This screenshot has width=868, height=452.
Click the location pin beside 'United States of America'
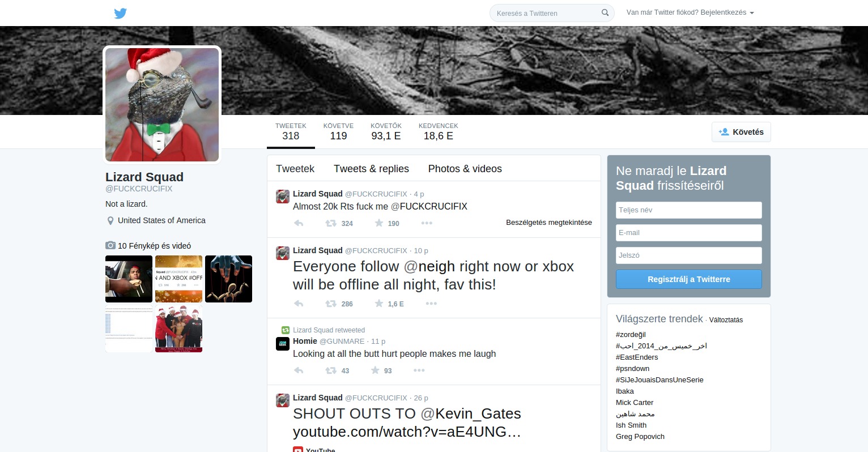(110, 220)
